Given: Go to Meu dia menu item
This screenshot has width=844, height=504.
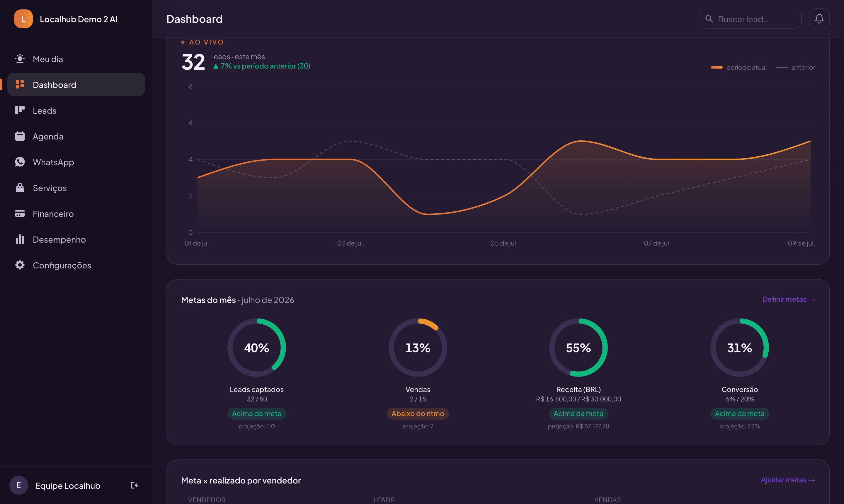Looking at the screenshot, I should 76,59.
